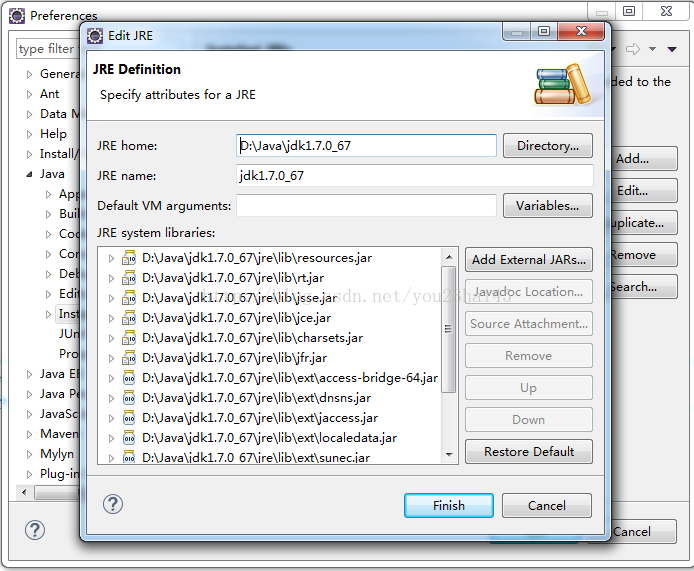Expand the jce.jar library entry
Image resolution: width=694 pixels, height=571 pixels.
(112, 318)
